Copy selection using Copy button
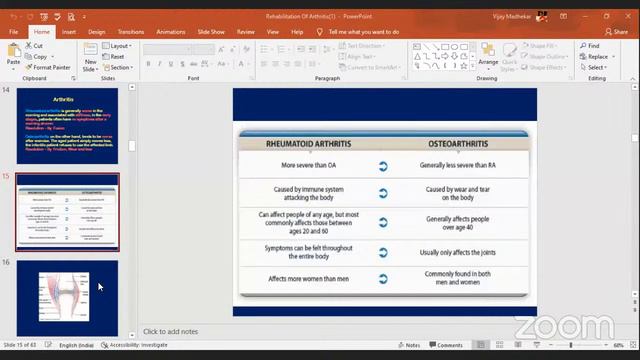This screenshot has width=640, height=360. coord(36,56)
